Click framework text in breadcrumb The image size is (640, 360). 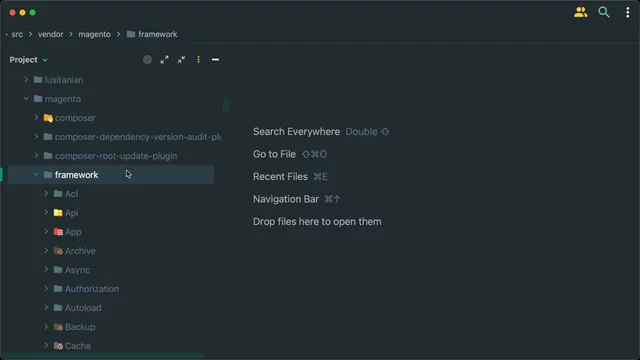point(158,34)
